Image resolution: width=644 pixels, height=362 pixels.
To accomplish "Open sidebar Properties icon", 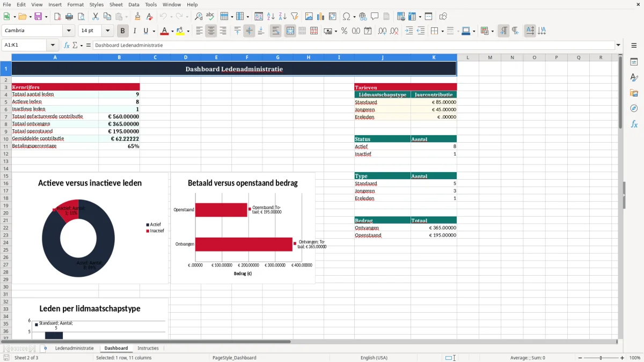I will pyautogui.click(x=634, y=62).
